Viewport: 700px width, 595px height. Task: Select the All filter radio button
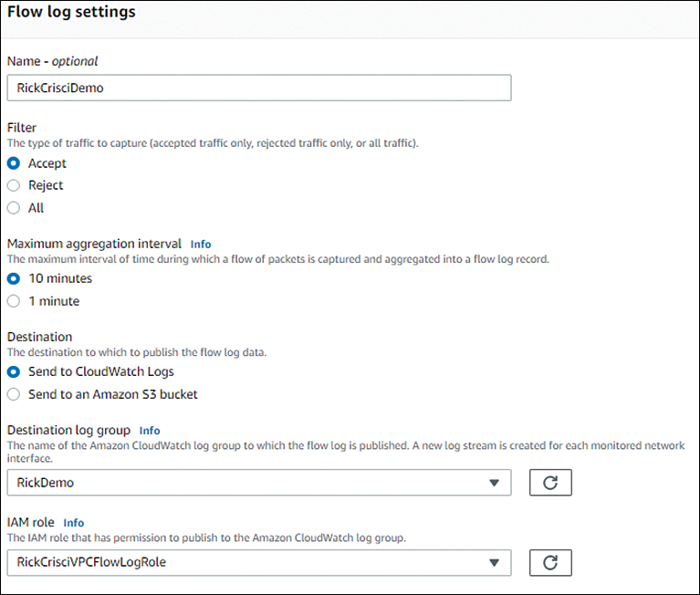pos(14,208)
